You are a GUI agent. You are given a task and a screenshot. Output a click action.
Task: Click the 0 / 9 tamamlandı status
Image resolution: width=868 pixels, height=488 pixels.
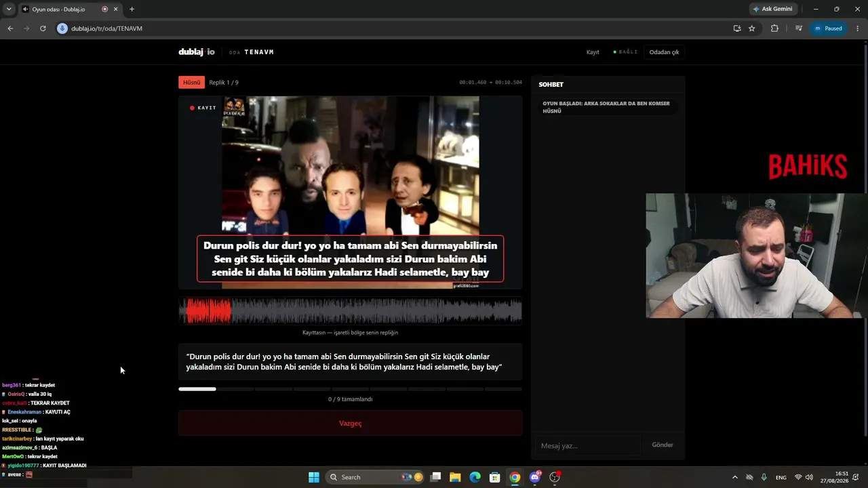[x=351, y=399]
